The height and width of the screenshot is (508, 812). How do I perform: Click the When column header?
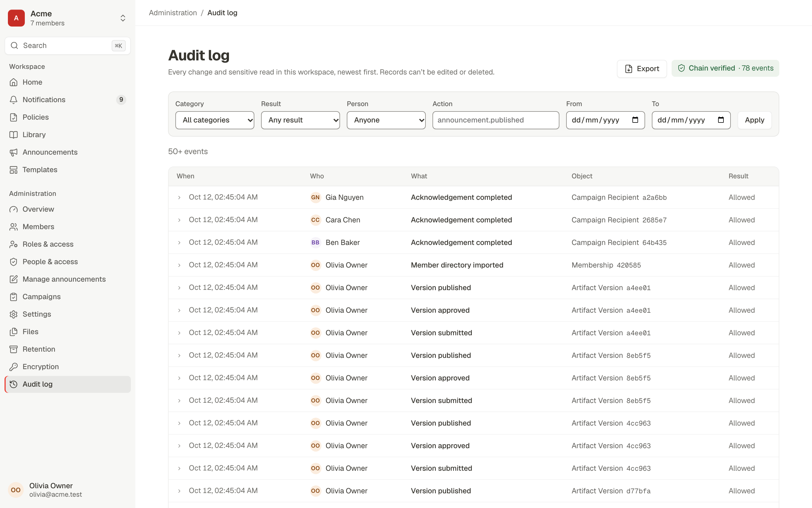pos(186,176)
